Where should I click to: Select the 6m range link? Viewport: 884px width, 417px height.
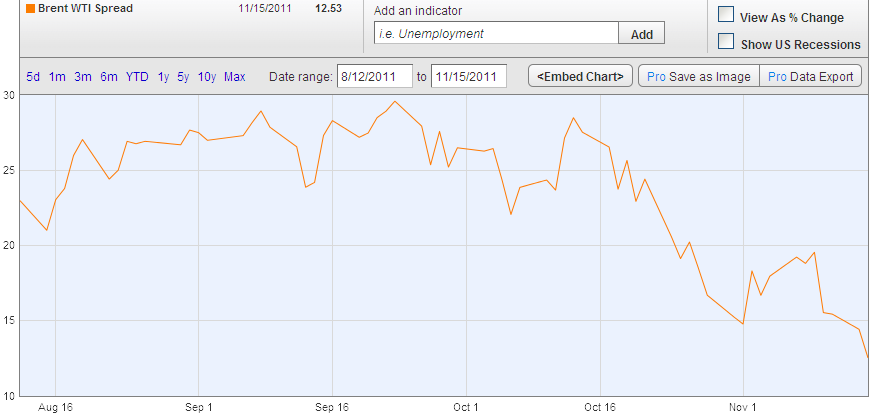point(109,77)
